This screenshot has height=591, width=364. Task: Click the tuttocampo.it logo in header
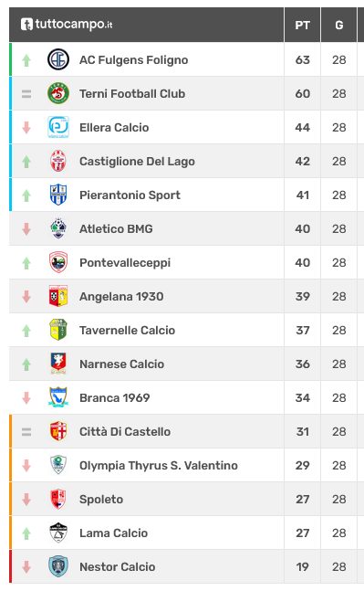pos(67,25)
